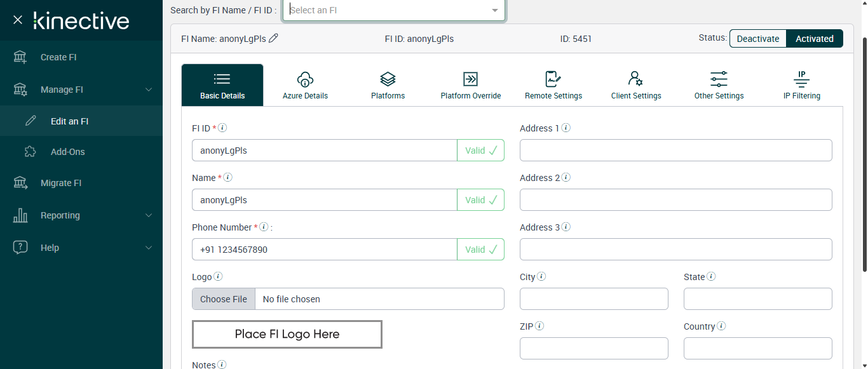868x369 pixels.
Task: Click the Address 1 input field
Action: 675,151
